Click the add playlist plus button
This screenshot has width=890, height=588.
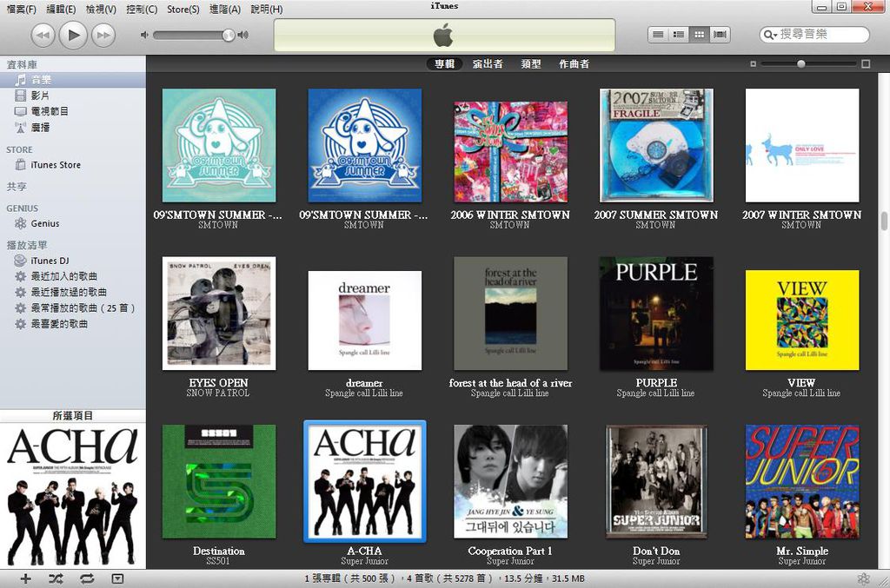click(x=25, y=579)
